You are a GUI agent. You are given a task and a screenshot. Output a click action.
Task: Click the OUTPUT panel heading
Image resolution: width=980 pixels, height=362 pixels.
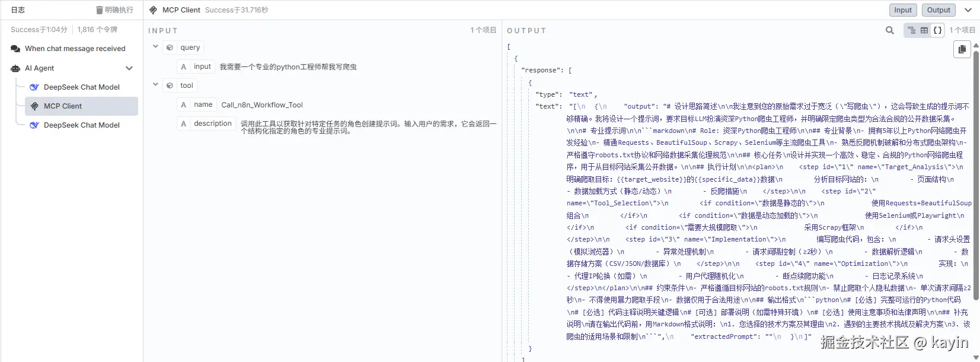(x=526, y=31)
